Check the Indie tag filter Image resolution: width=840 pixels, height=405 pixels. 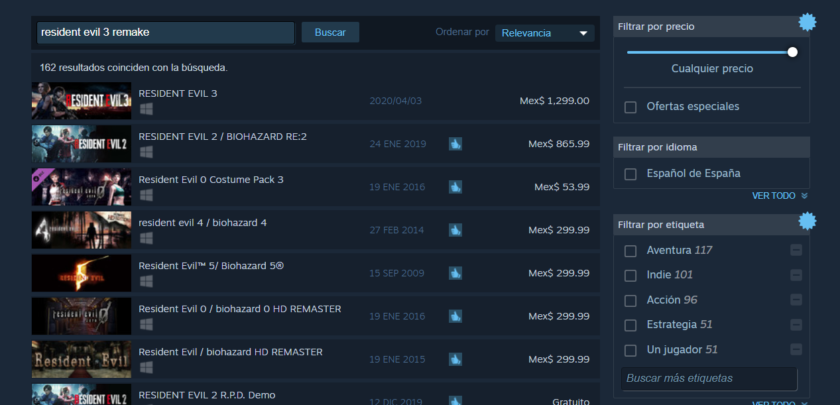click(x=631, y=275)
